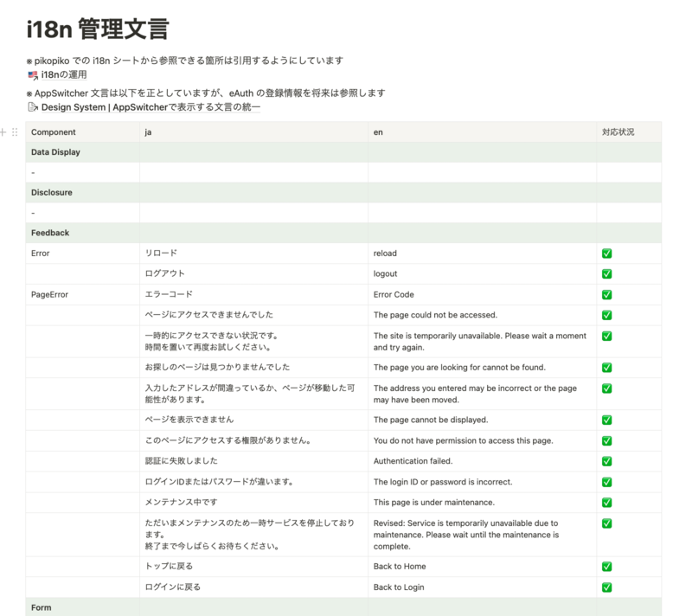
Task: Click the PageError component cell
Action: [82, 294]
